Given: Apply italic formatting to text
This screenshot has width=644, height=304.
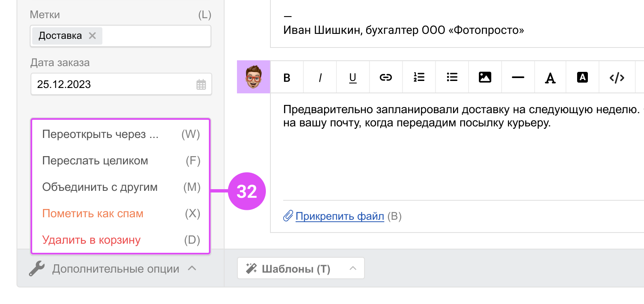Looking at the screenshot, I should click(x=320, y=77).
